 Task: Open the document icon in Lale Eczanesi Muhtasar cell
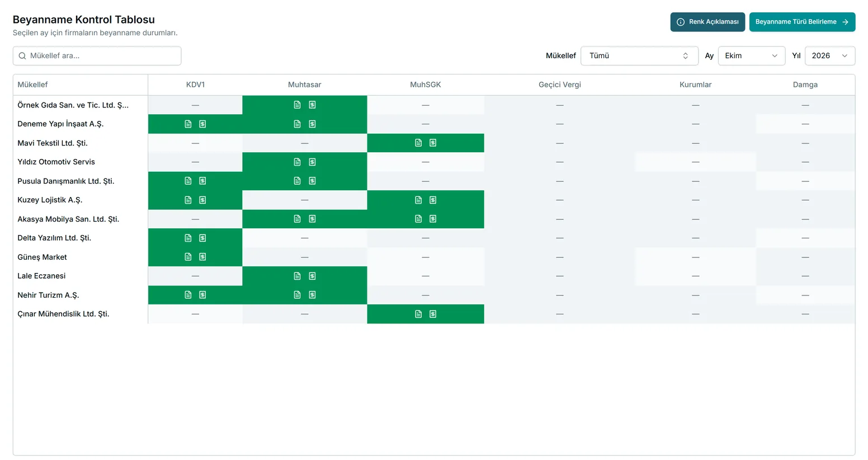click(297, 276)
